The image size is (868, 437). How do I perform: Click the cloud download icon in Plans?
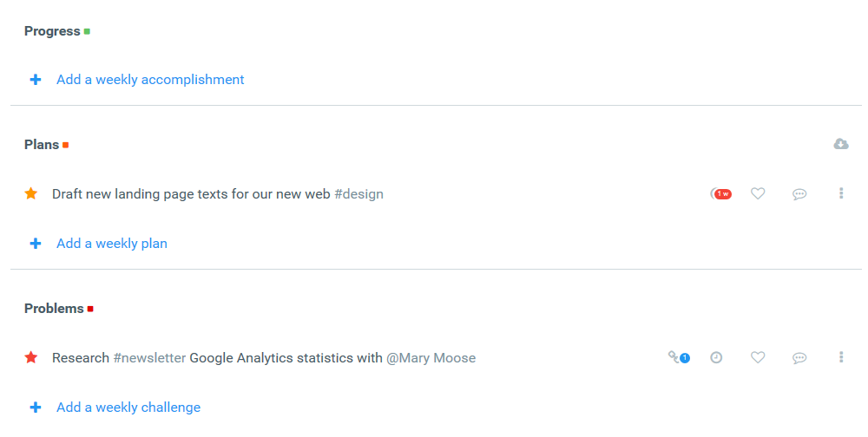[x=841, y=144]
